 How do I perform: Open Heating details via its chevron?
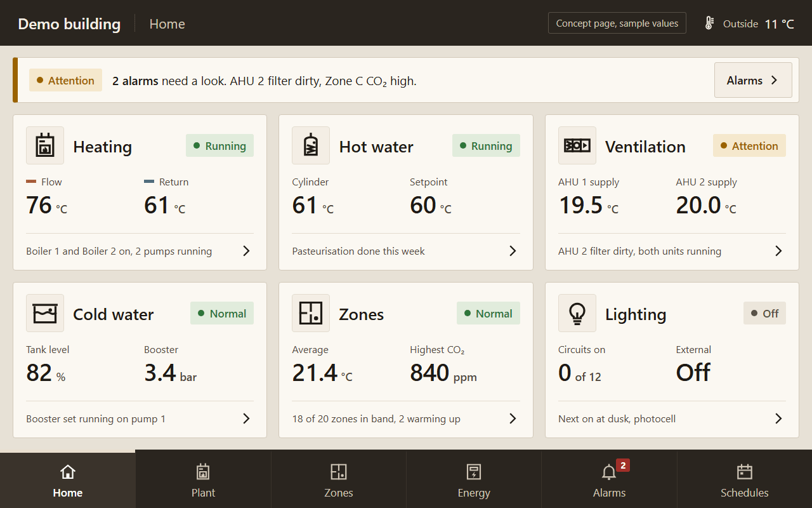coord(247,251)
